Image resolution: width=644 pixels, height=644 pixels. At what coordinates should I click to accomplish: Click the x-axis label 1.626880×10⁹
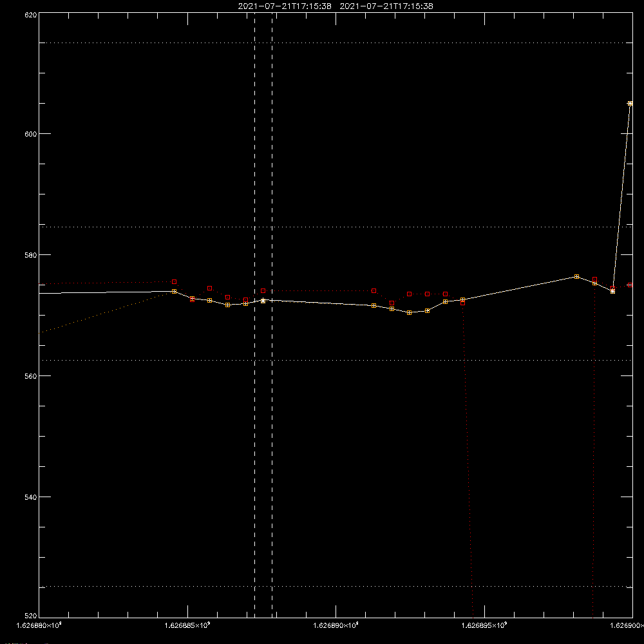point(39,625)
